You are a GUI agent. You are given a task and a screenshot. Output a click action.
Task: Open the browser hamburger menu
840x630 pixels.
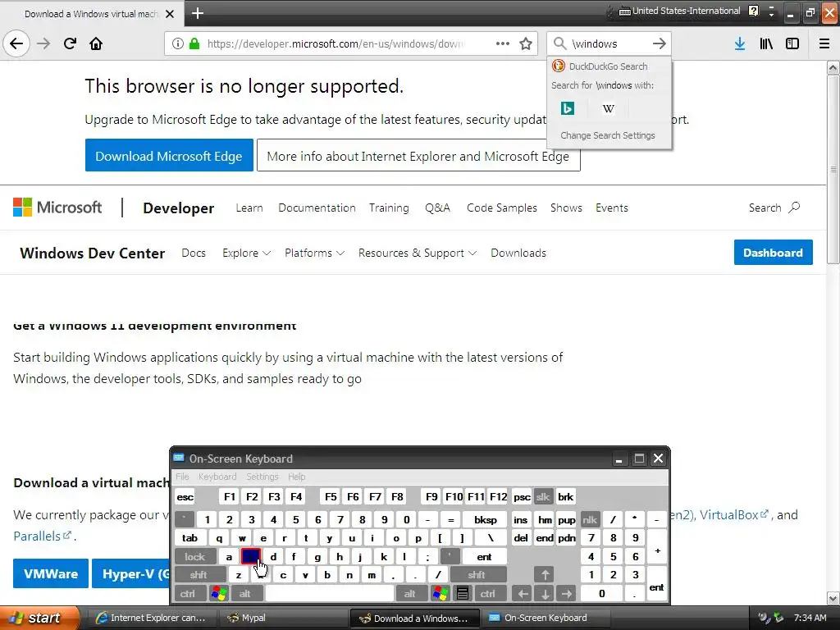[824, 43]
